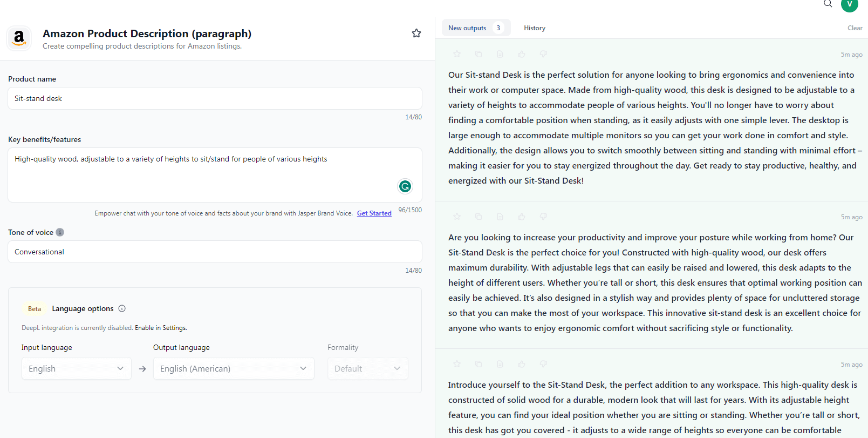Open the Input language English dropdown
Image resolution: width=868 pixels, height=438 pixels.
(77, 368)
